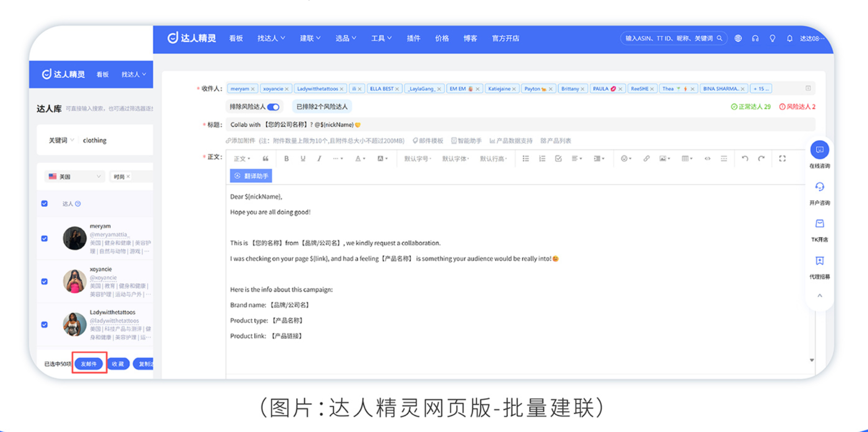Open the 正文 paragraph style dropdown

pos(242,158)
